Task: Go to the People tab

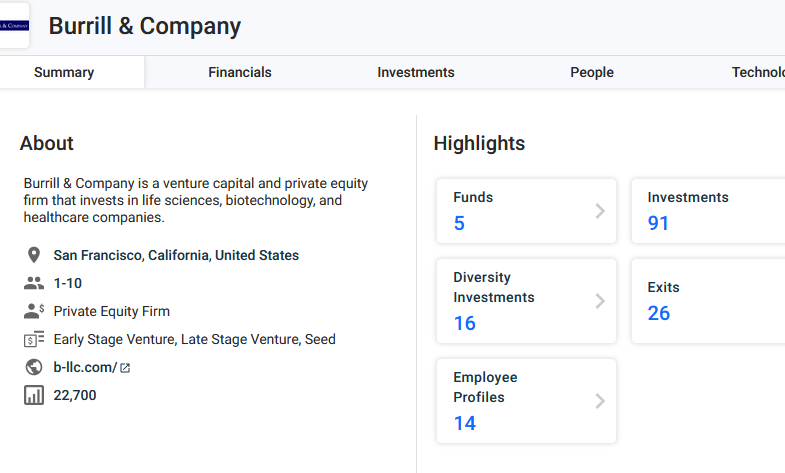Action: [x=592, y=72]
